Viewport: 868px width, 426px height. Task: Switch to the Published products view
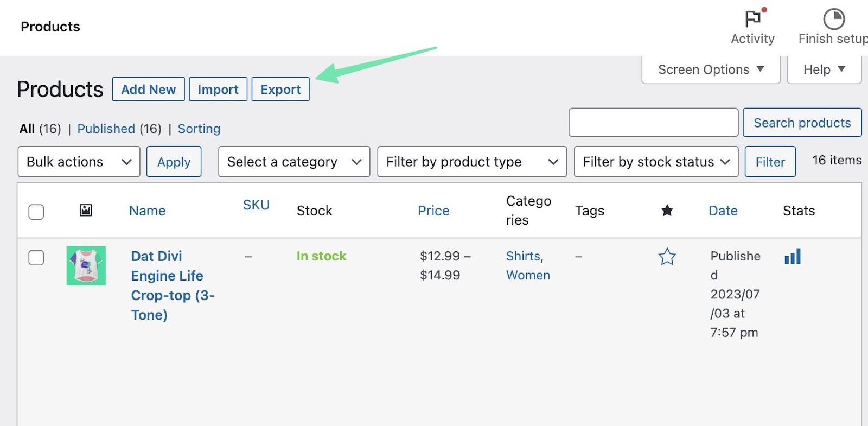106,129
